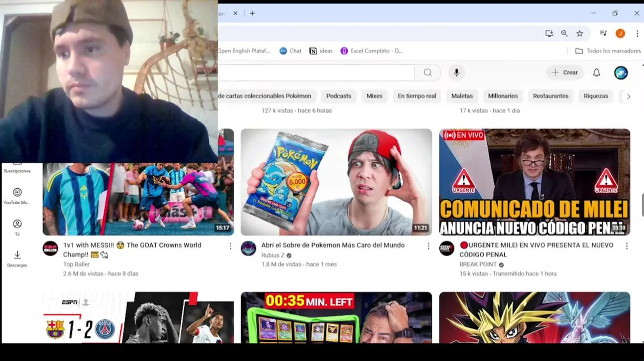Open Suscripciones in the sidebar
644x361 pixels.
click(x=17, y=168)
